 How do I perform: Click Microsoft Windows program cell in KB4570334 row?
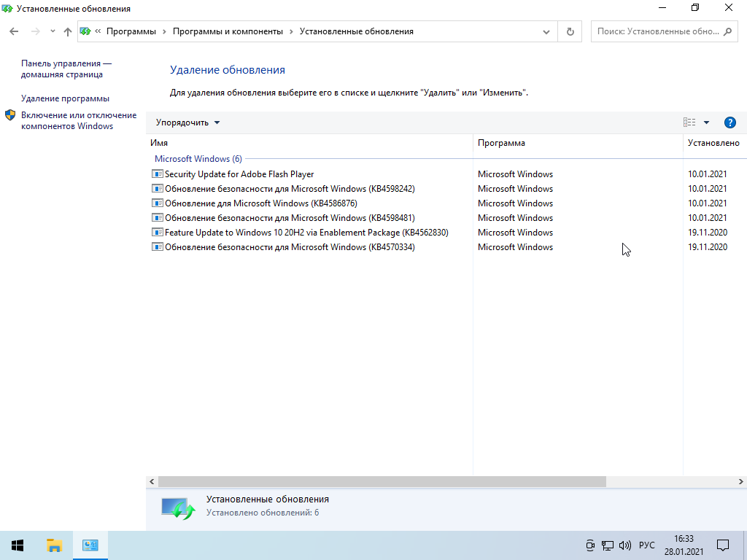pyautogui.click(x=516, y=247)
